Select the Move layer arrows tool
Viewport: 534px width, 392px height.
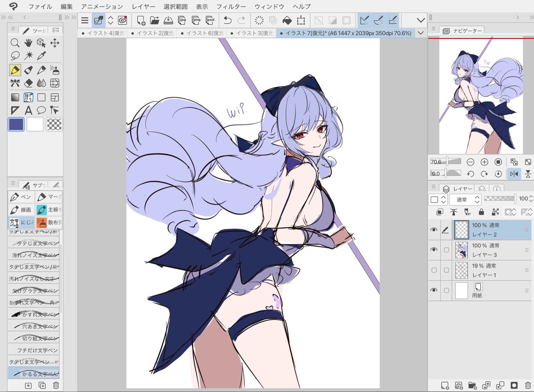coord(55,43)
